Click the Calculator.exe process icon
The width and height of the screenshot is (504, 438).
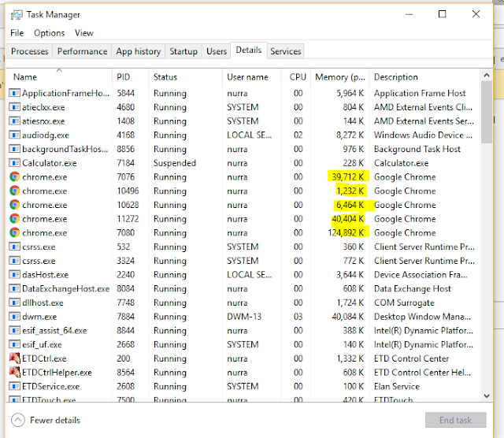tap(14, 163)
